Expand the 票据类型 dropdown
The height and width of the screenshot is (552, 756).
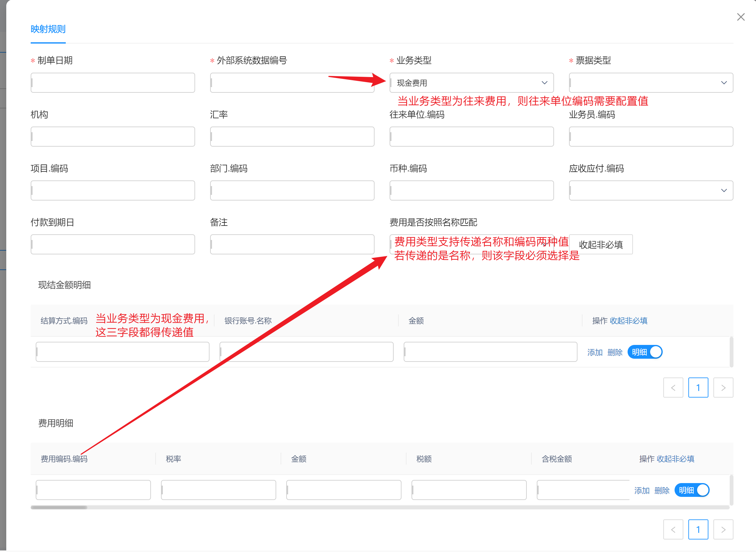(x=650, y=82)
